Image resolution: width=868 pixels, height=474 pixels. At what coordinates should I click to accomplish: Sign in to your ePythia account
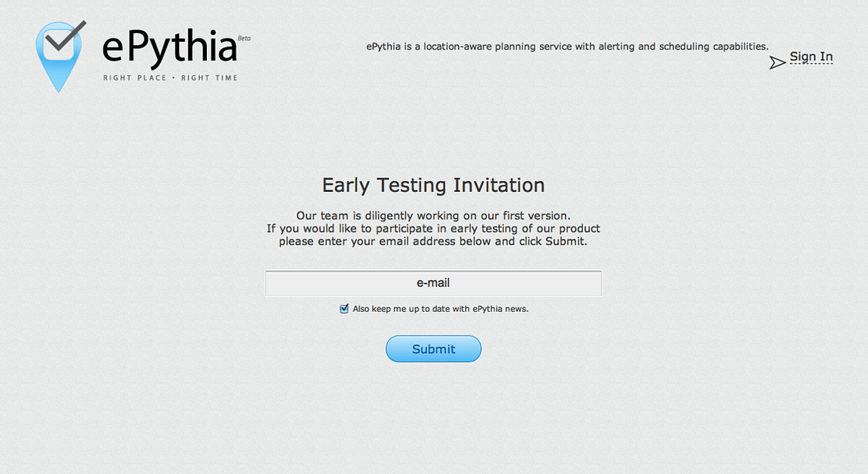811,56
